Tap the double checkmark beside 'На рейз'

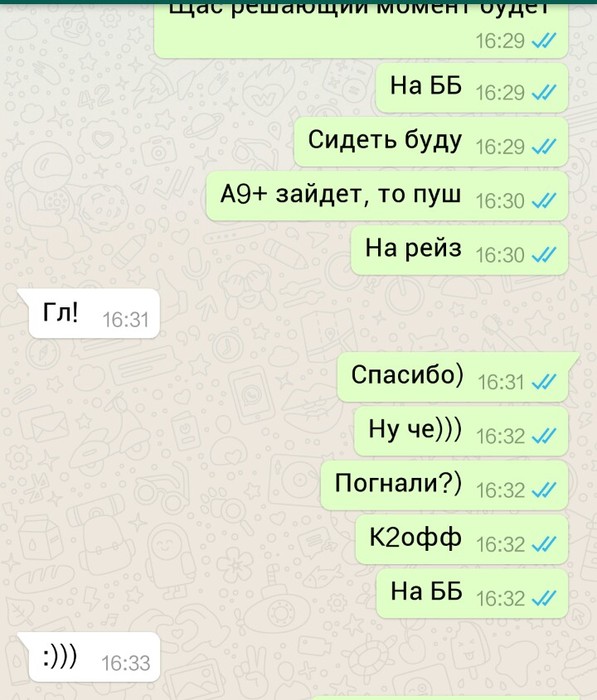(544, 255)
